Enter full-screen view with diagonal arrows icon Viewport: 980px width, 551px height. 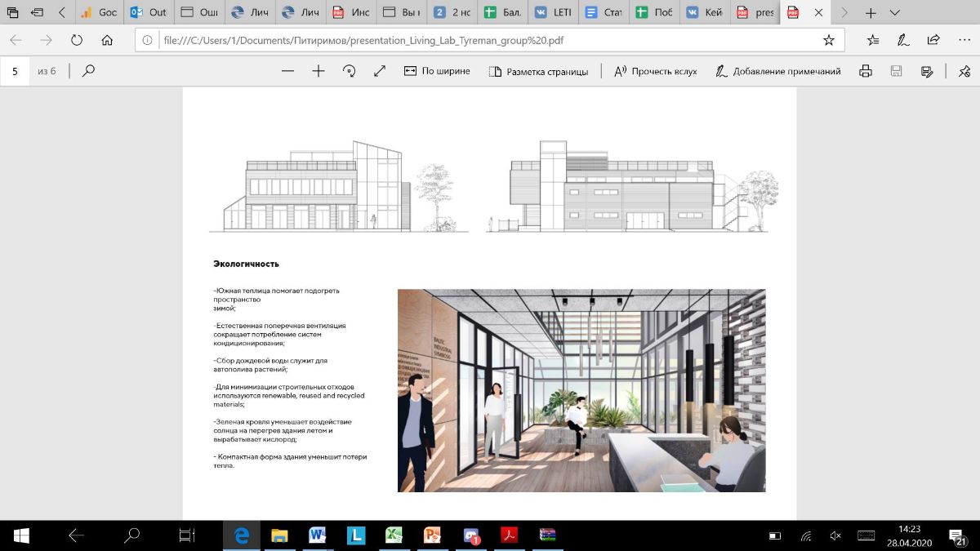point(380,71)
